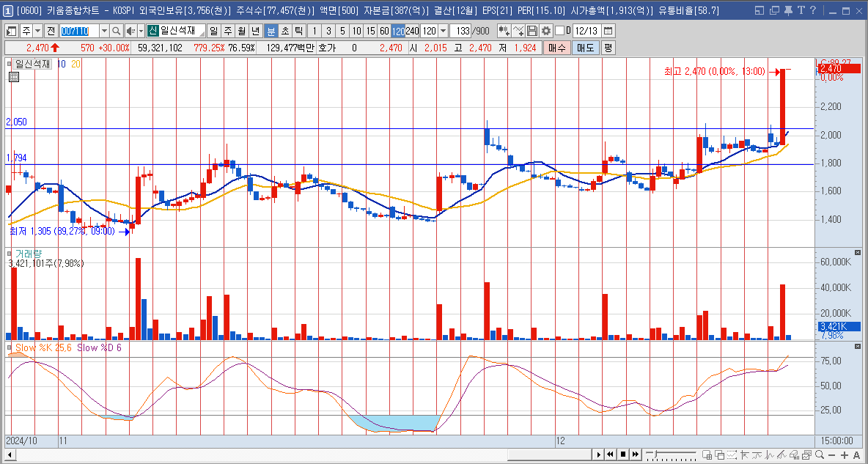Click the duplicate window icon in title bar
Viewport: 868px width, 464px height.
(x=774, y=10)
